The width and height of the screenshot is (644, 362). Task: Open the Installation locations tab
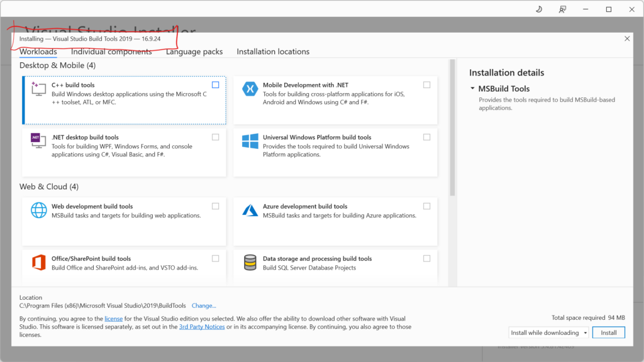pyautogui.click(x=273, y=52)
